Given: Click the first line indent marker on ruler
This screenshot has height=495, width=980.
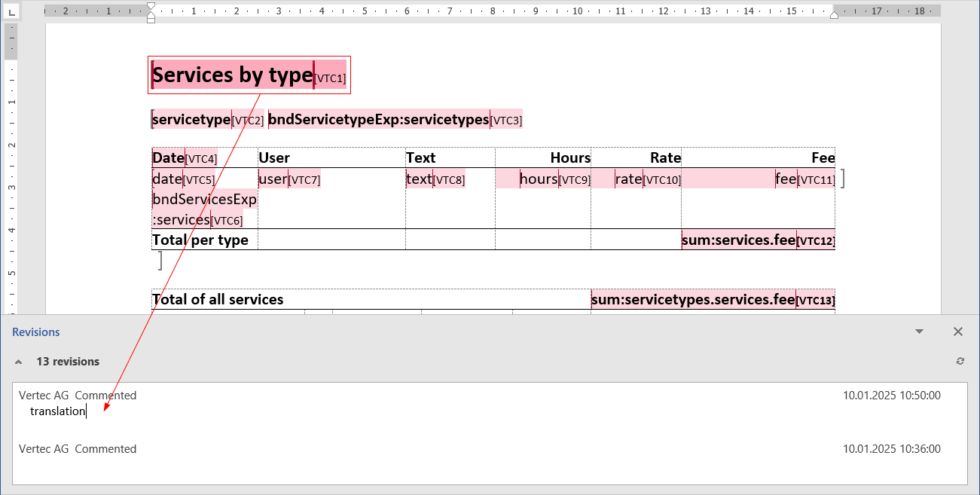Looking at the screenshot, I should (151, 7).
